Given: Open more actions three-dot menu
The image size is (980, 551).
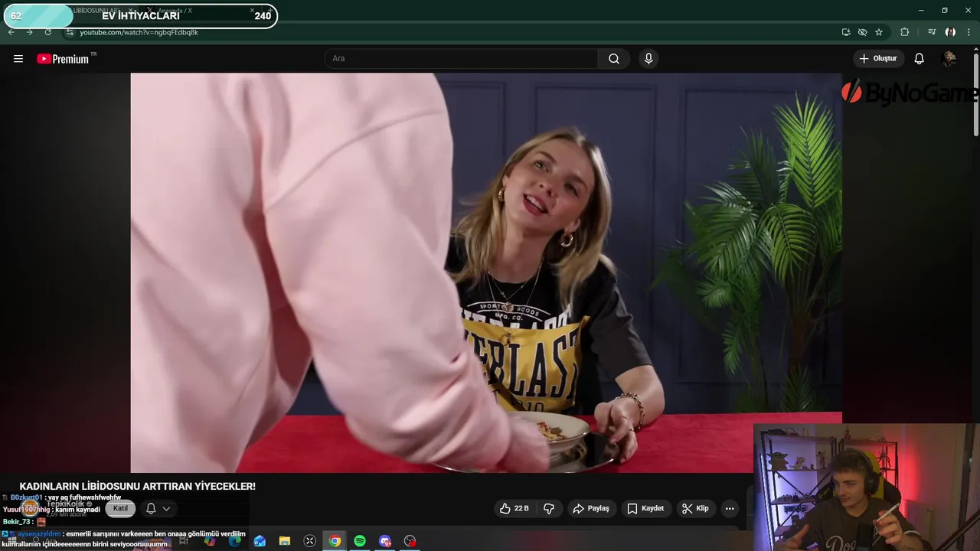Looking at the screenshot, I should tap(730, 508).
